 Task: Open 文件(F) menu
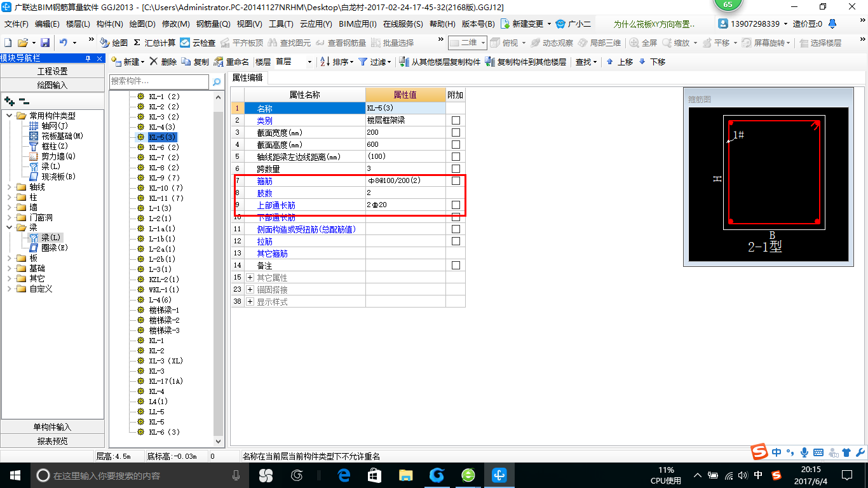click(17, 24)
